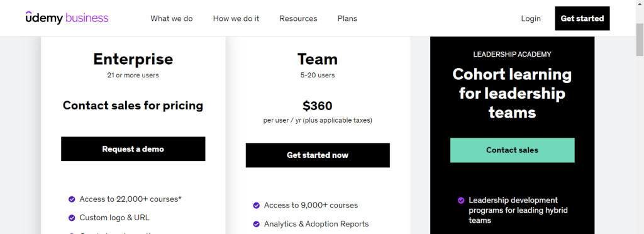Screen dimensions: 644x234
Task: Click the Enterprise plan heading
Action: point(133,59)
